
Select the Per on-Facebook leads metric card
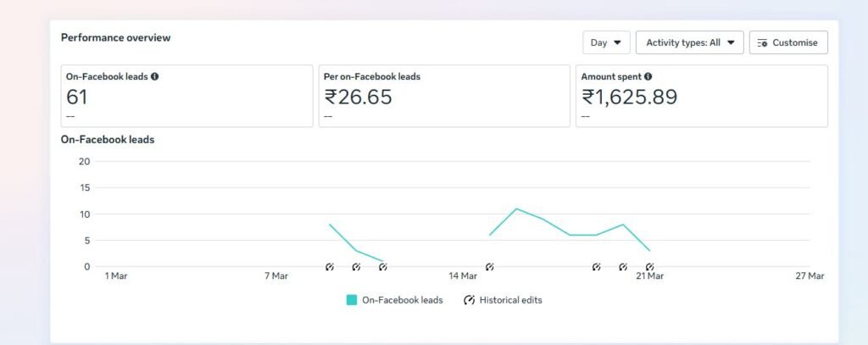444,96
